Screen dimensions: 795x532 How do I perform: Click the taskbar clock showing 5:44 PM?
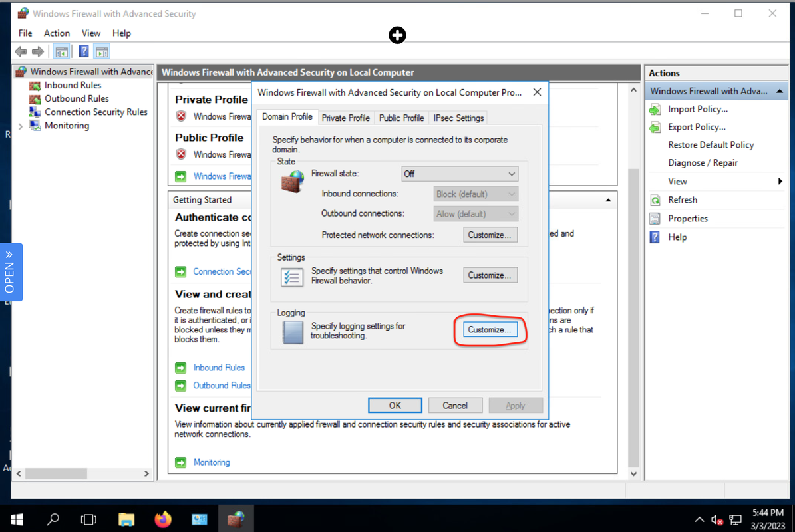tap(768, 519)
